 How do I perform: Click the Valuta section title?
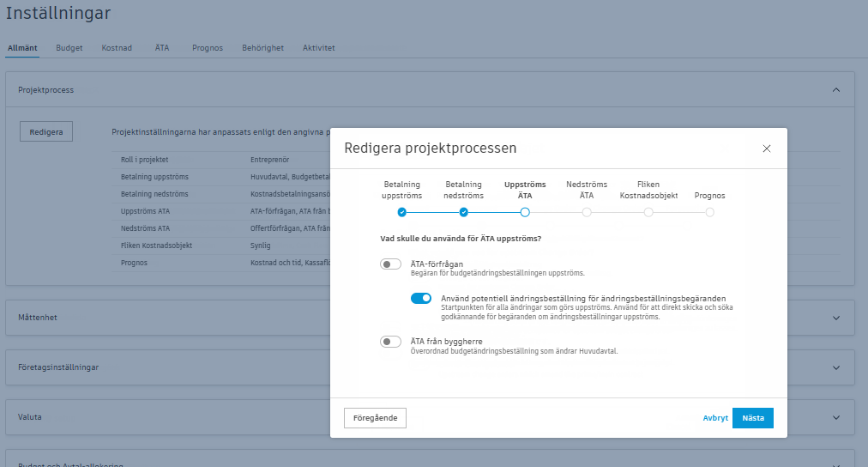pyautogui.click(x=30, y=417)
